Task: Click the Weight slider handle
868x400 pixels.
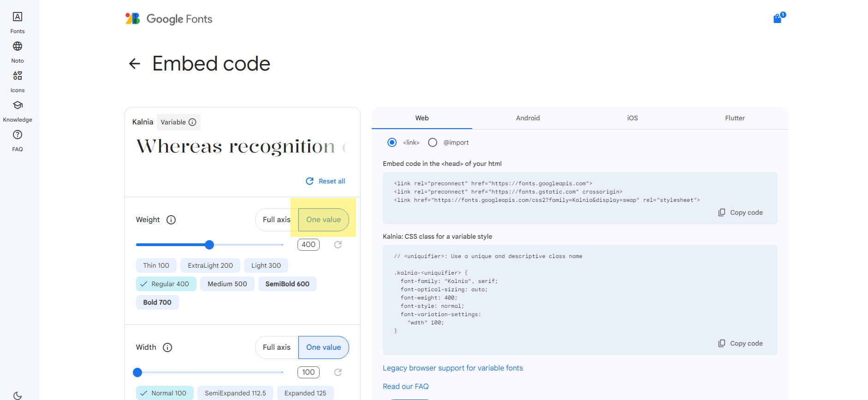Action: [x=209, y=245]
